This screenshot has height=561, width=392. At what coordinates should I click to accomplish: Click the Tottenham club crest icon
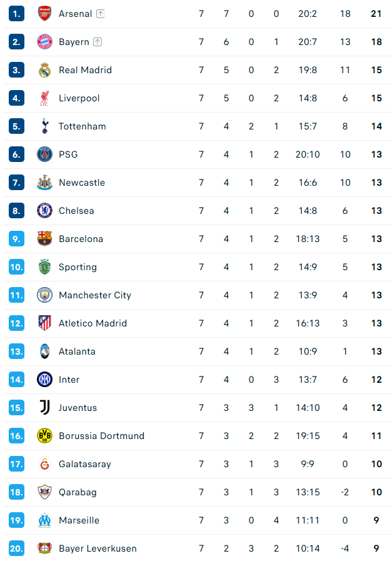click(x=44, y=126)
